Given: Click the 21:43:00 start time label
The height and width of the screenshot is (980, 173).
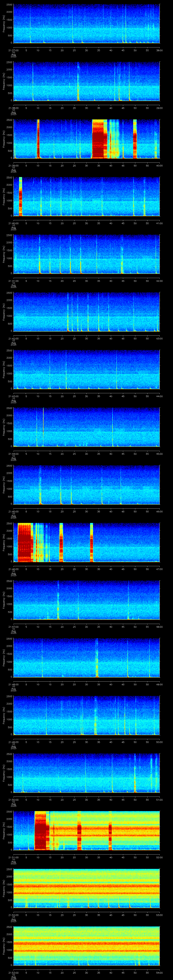Looking at the screenshot, I should pyautogui.click(x=13, y=396).
